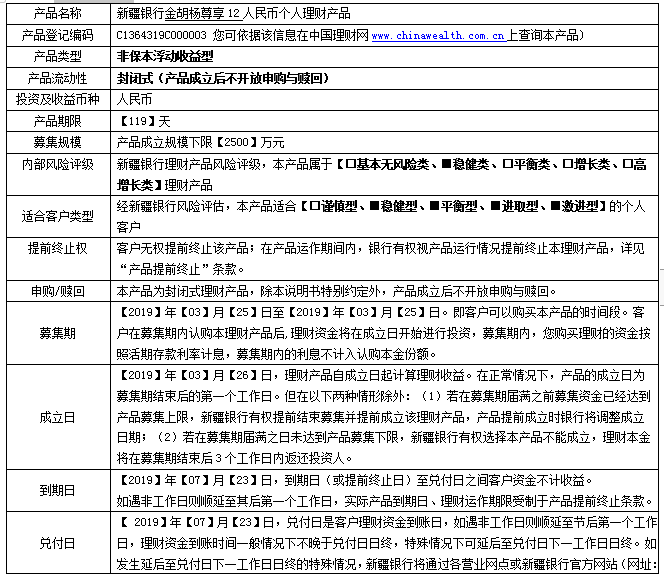Click the 兑付日 label cell
This screenshot has height=576, width=664.
[58, 543]
